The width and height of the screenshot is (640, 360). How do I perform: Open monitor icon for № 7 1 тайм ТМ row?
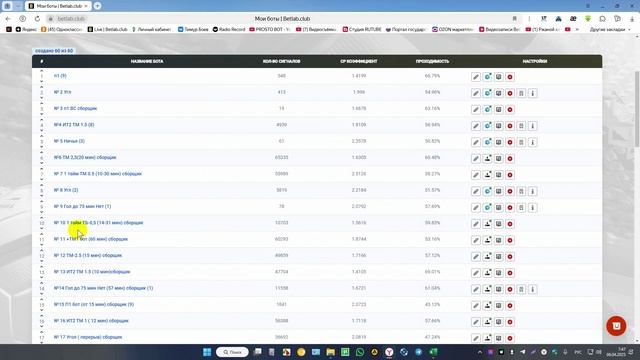coord(499,175)
